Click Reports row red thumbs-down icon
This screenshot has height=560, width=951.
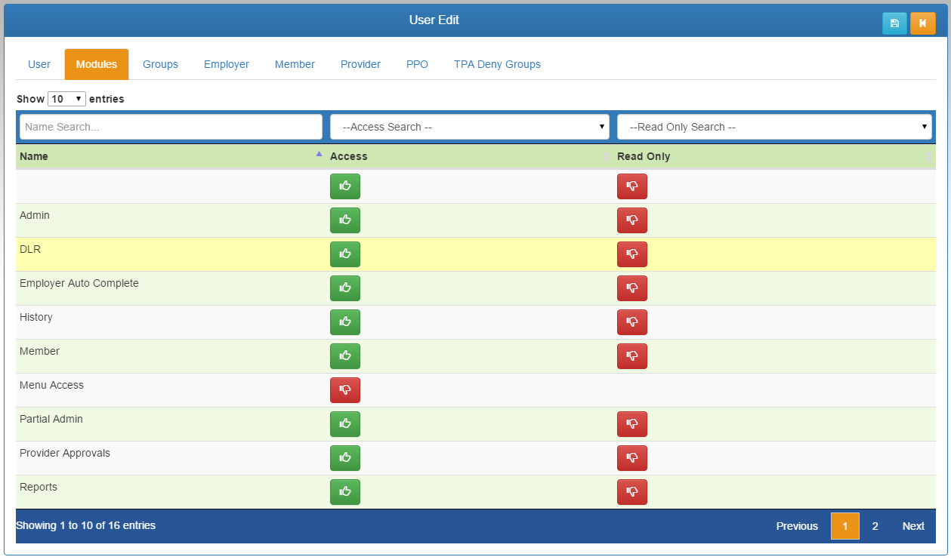632,492
